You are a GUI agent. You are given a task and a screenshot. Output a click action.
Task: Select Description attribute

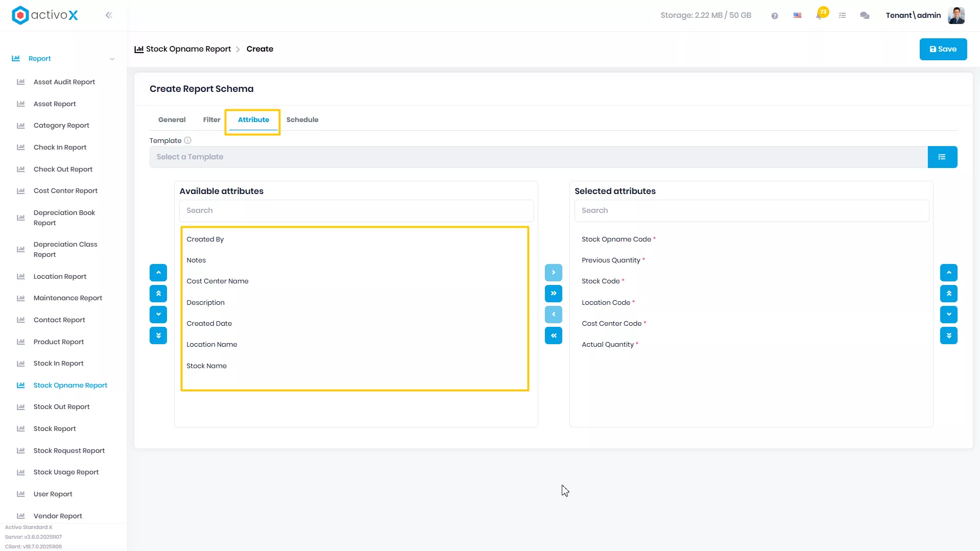coord(205,303)
